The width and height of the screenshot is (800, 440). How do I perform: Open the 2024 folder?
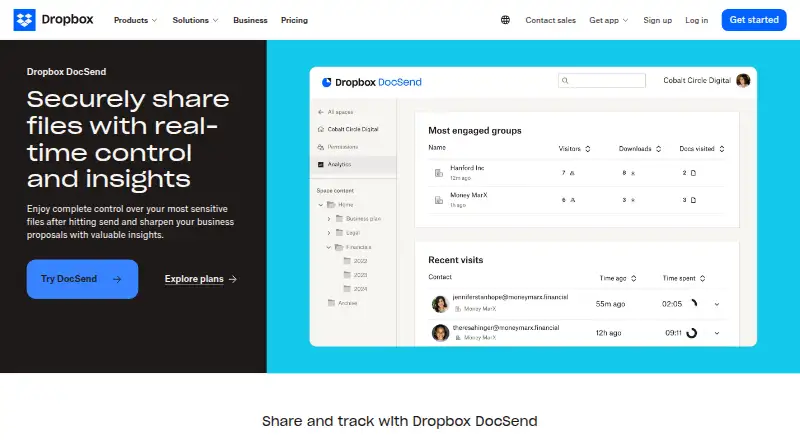click(x=356, y=289)
